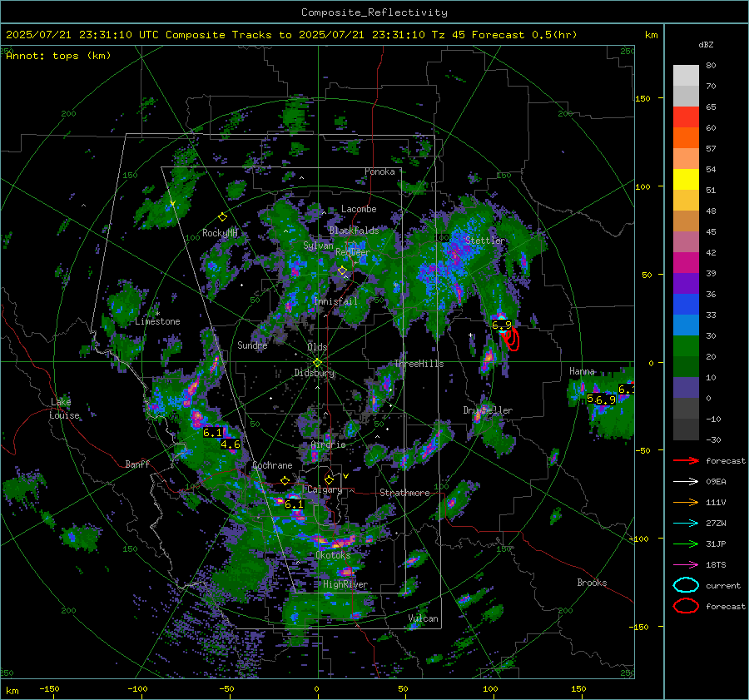Click the 6.1 storm top label near Calgary
Viewport: 749px width, 700px height.
point(294,504)
